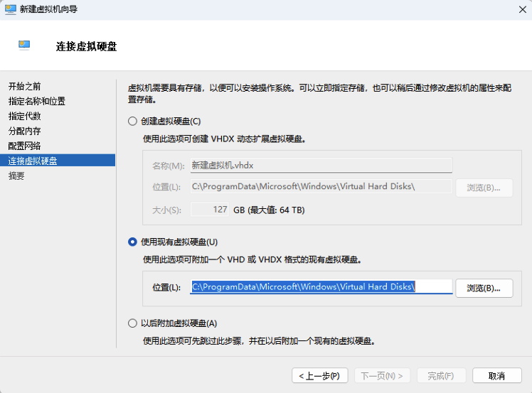The width and height of the screenshot is (532, 393).
Task: Go to 开始之前 step
Action: coord(25,86)
